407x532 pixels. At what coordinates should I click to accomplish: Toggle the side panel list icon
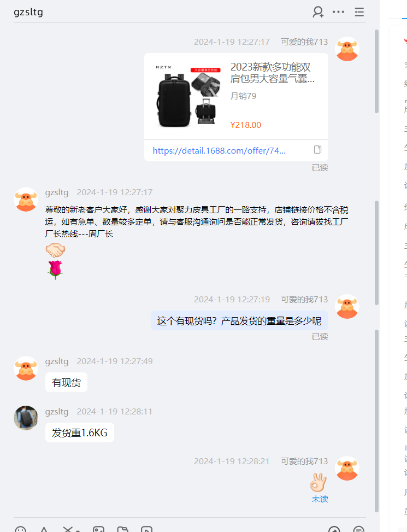coord(359,12)
